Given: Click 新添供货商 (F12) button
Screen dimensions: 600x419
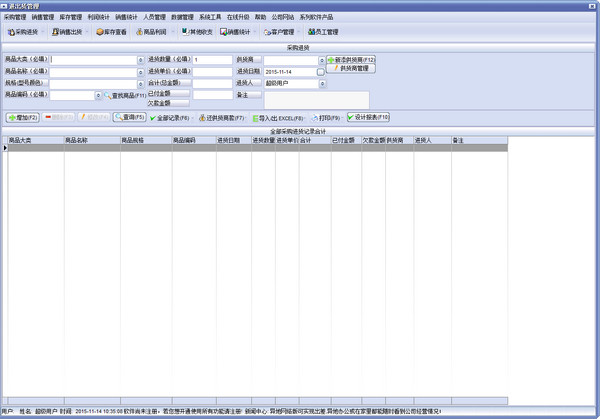Looking at the screenshot, I should click(x=351, y=60).
